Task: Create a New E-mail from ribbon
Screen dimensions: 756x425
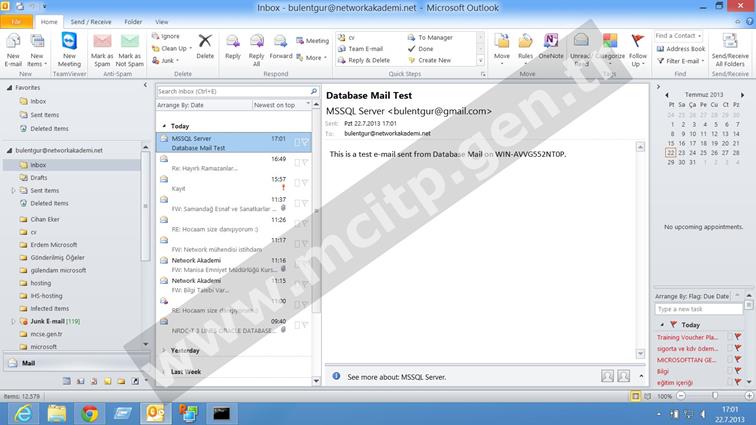Action: click(13, 50)
